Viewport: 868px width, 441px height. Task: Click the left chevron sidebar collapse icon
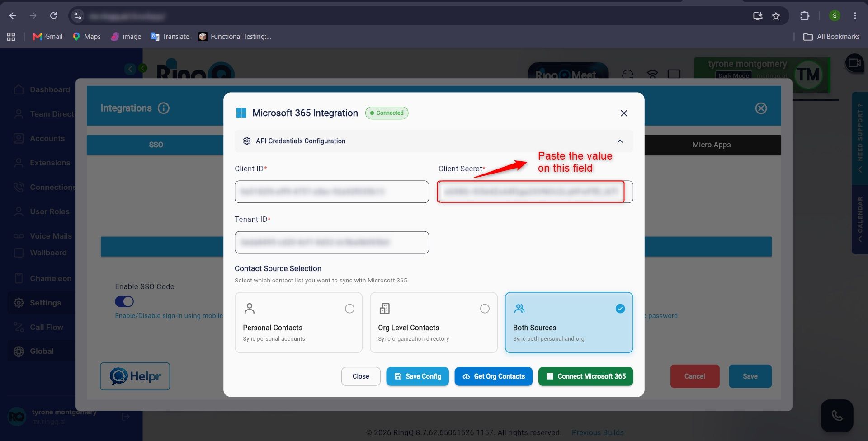click(130, 69)
